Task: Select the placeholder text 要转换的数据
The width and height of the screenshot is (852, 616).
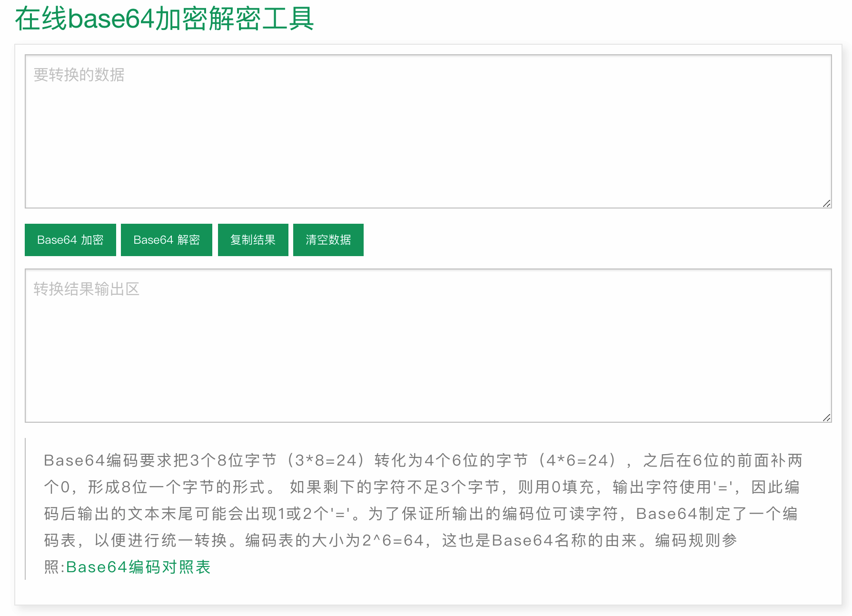Action: [79, 75]
